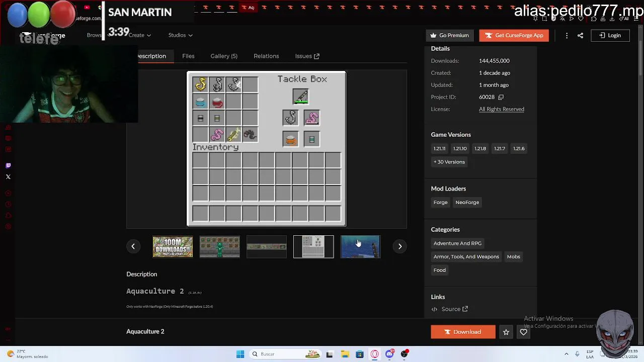Viewport: 644px width, 362px height.
Task: Open OBS Studio from the taskbar
Action: [x=405, y=354]
